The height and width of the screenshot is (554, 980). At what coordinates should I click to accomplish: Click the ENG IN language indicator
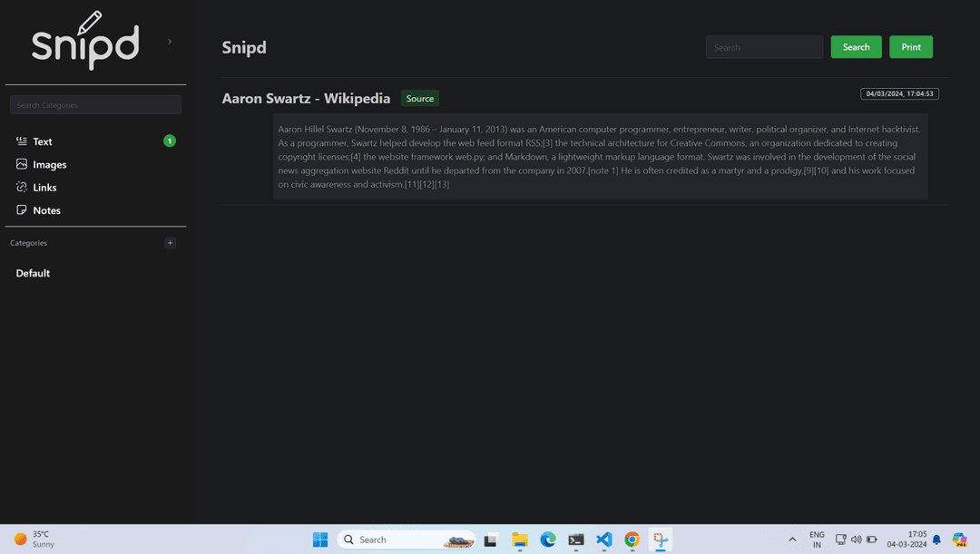tap(817, 539)
